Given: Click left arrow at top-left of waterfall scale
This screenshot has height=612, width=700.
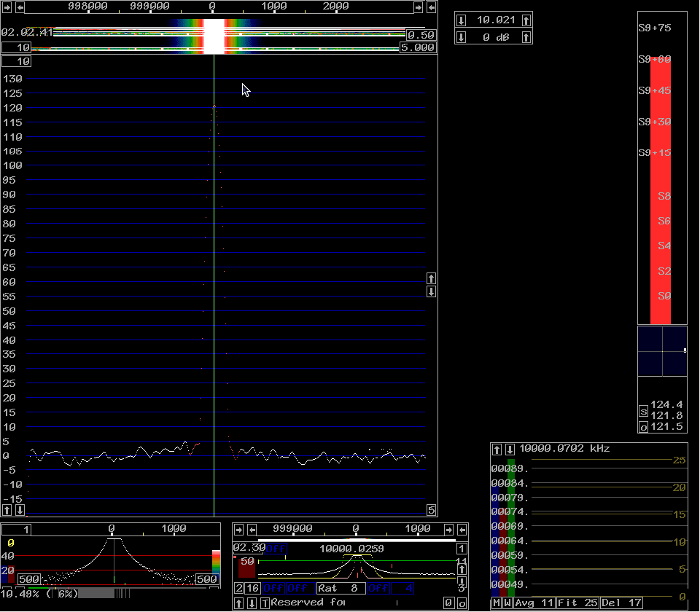Looking at the screenshot, I should click(20, 7).
